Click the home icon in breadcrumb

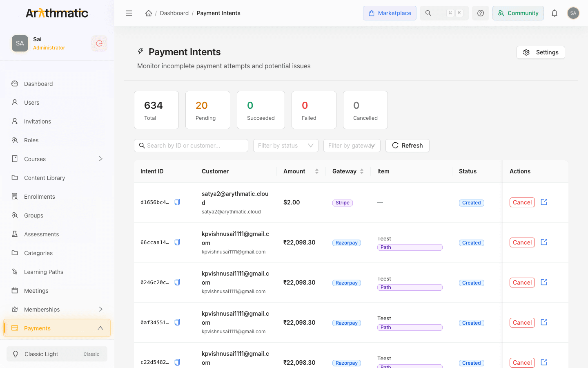click(149, 13)
